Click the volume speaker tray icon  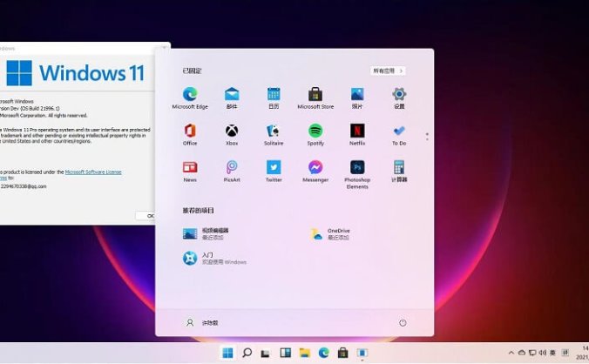[543, 353]
